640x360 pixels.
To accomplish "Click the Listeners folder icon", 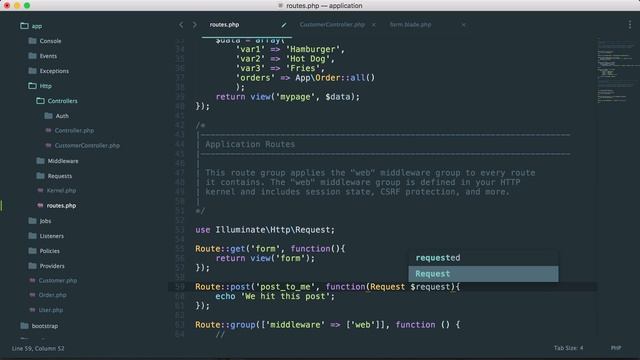I will pyautogui.click(x=33, y=236).
